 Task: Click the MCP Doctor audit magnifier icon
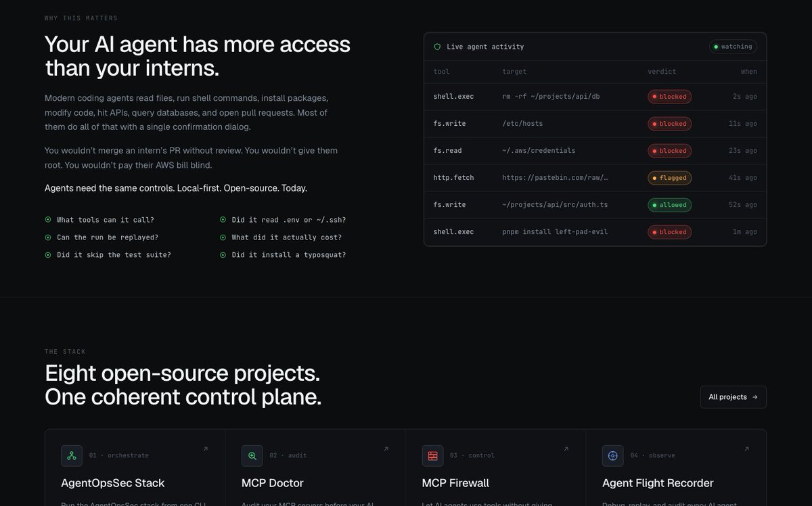(252, 456)
